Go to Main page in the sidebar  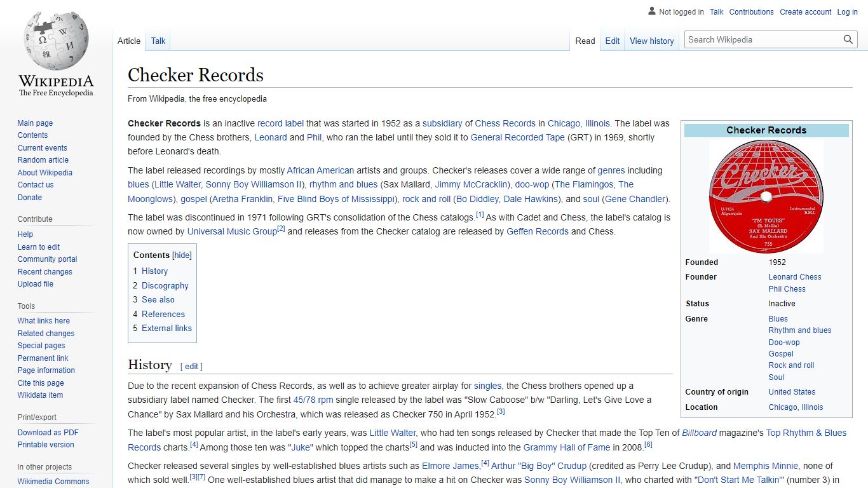pyautogui.click(x=35, y=123)
